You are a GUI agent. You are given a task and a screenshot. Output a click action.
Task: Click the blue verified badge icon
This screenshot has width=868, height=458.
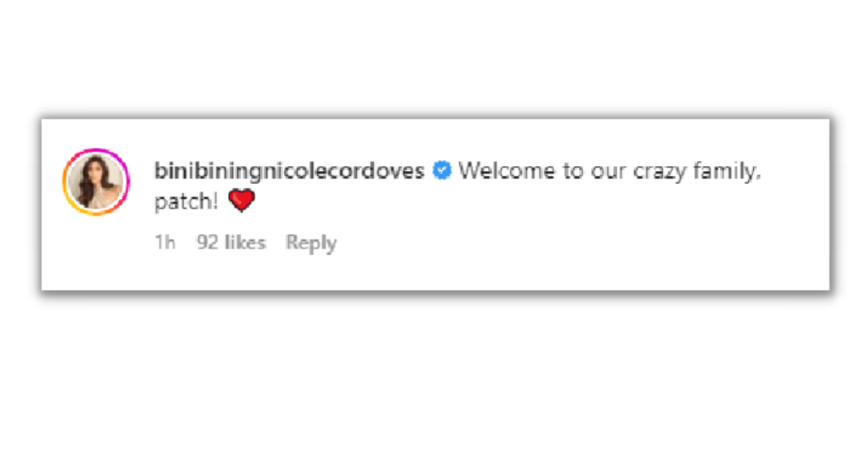[442, 170]
